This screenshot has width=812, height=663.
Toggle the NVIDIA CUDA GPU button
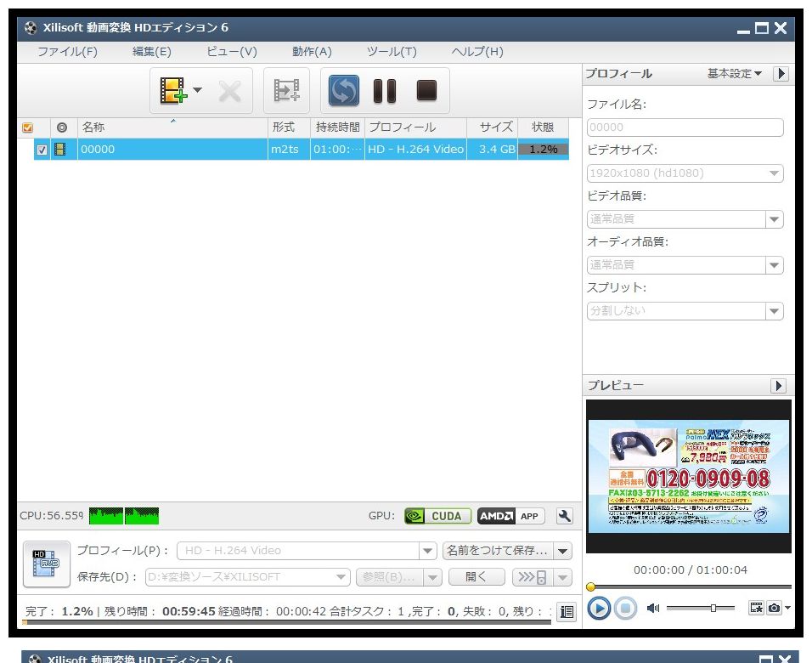point(437,516)
